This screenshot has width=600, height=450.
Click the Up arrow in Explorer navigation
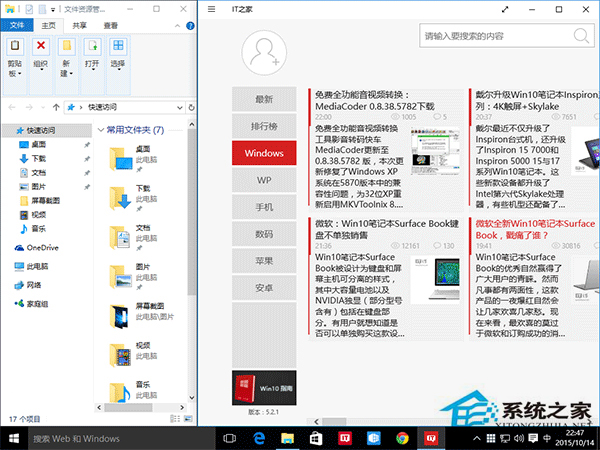56,107
